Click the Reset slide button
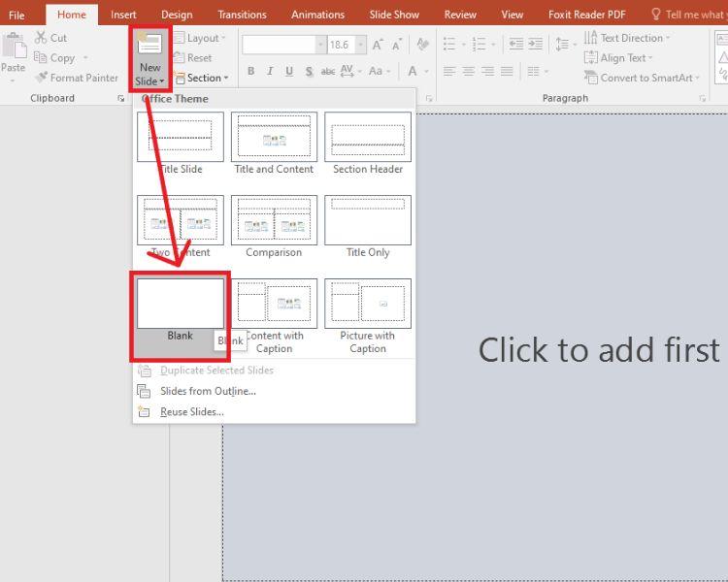This screenshot has height=582, width=728. click(x=193, y=57)
